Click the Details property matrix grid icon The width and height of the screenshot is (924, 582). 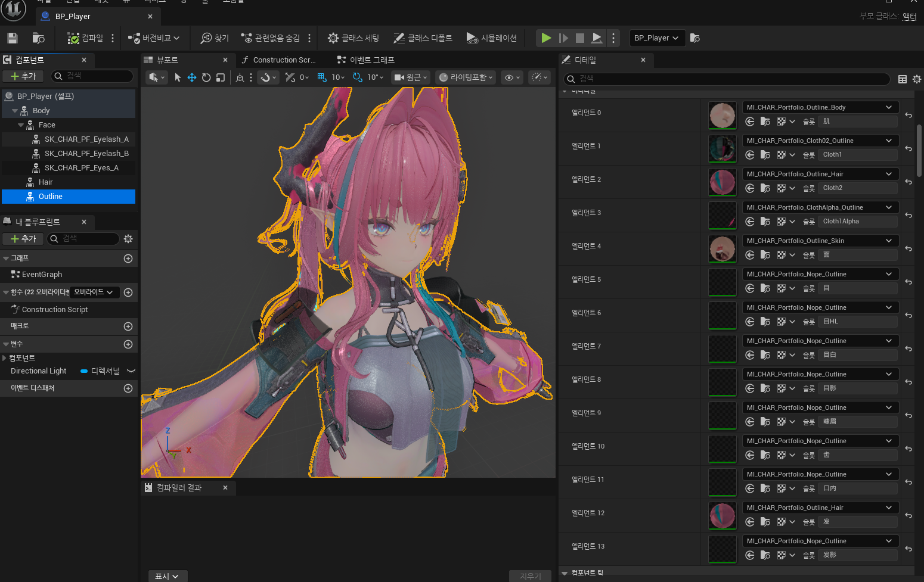pyautogui.click(x=903, y=79)
